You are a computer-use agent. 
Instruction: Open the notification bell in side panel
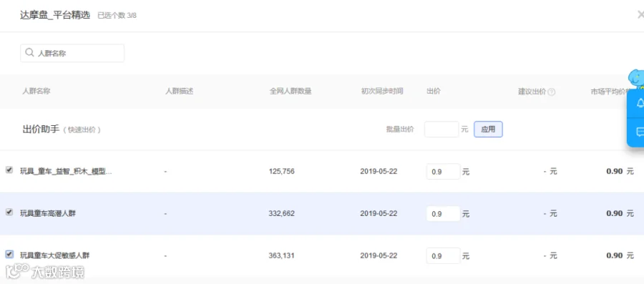[x=640, y=103]
